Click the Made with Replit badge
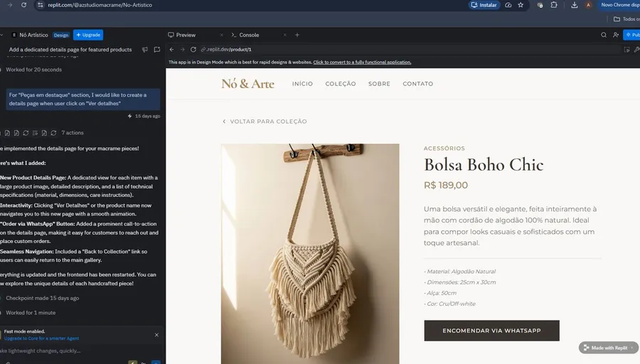The width and height of the screenshot is (640, 364). coord(609,348)
